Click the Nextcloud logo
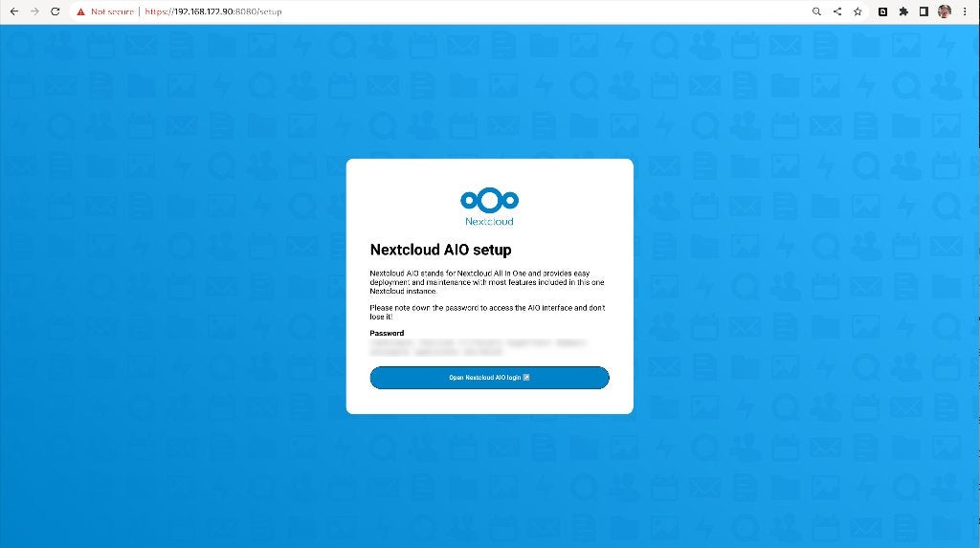The width and height of the screenshot is (980, 548). pos(489,207)
